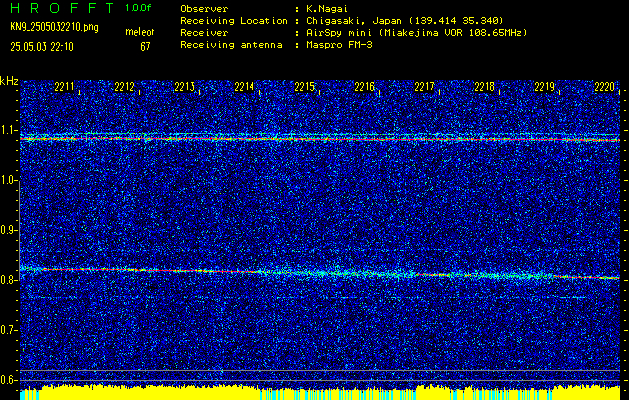The height and width of the screenshot is (400, 629).
Task: Click the Receiving Location label
Action: (234, 20)
